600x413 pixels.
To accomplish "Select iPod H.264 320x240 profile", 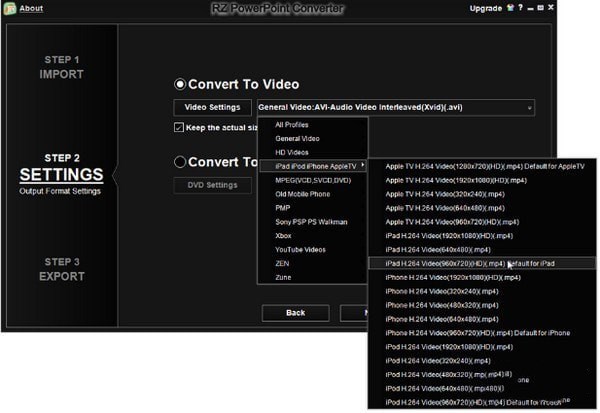I will click(x=482, y=361).
